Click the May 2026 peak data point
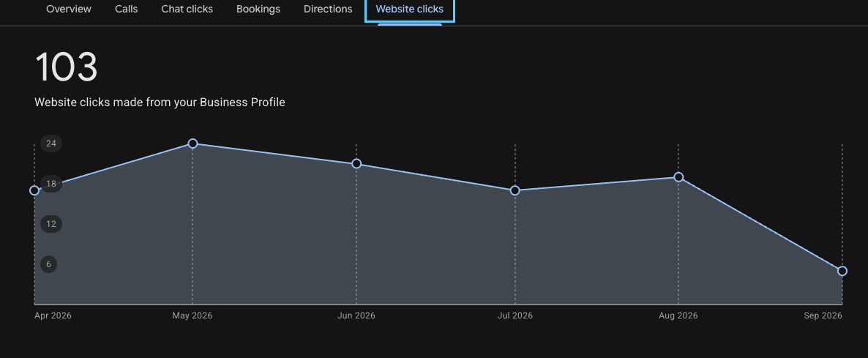Image resolution: width=868 pixels, height=358 pixels. [x=192, y=143]
